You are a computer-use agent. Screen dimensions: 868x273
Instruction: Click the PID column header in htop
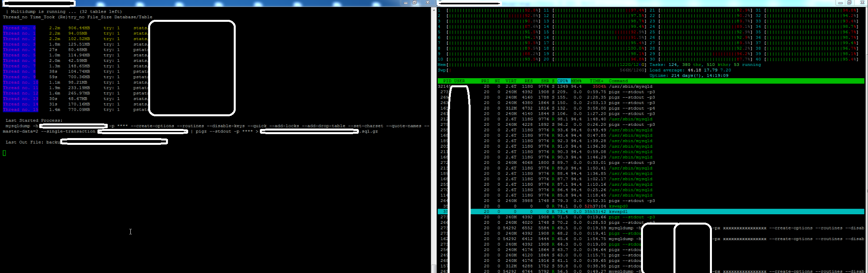pos(447,81)
